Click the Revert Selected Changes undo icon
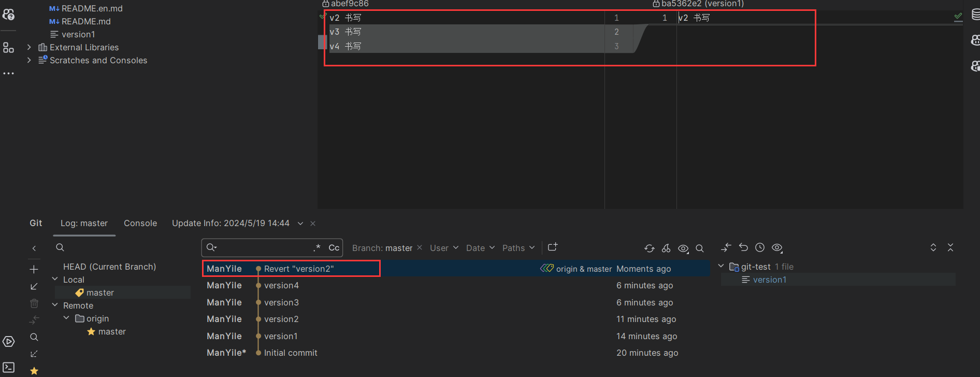The height and width of the screenshot is (377, 980). (x=743, y=247)
